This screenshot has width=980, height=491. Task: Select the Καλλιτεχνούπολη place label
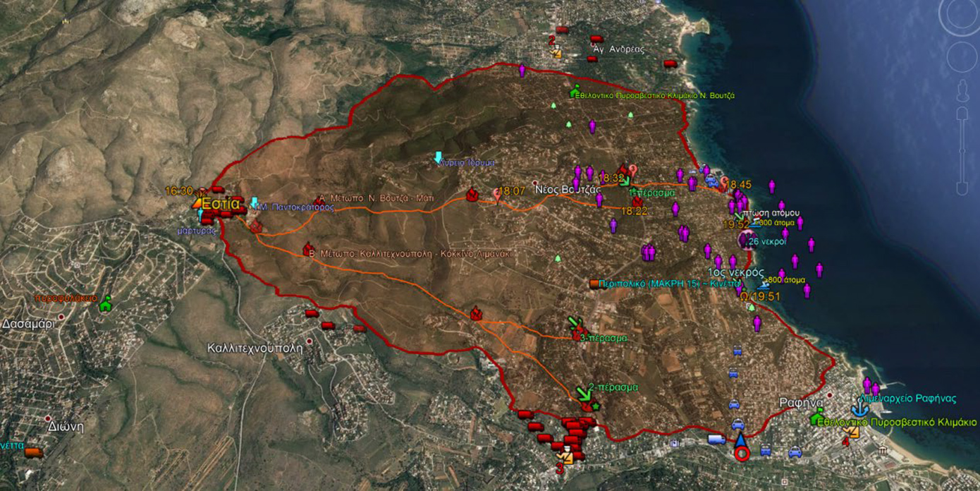pyautogui.click(x=255, y=348)
